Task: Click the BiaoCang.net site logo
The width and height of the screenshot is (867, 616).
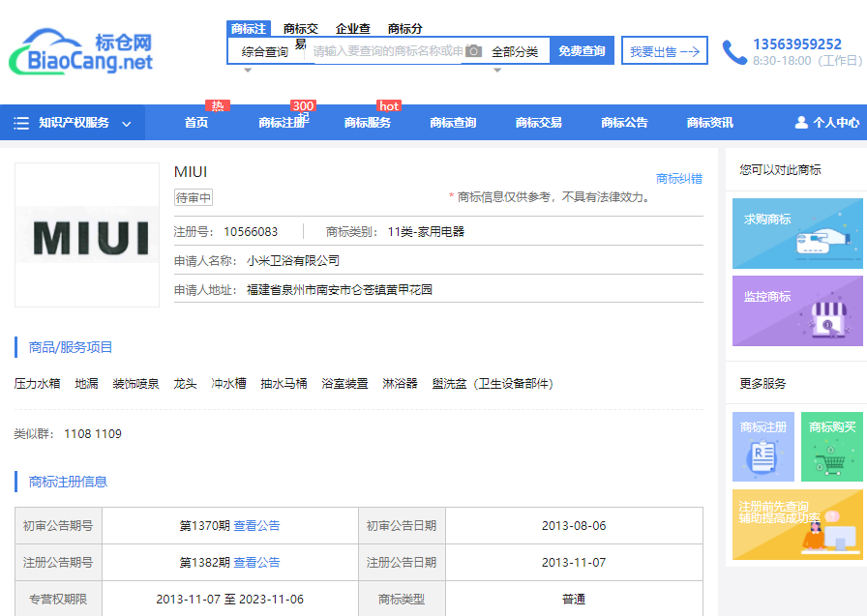Action: tap(81, 51)
